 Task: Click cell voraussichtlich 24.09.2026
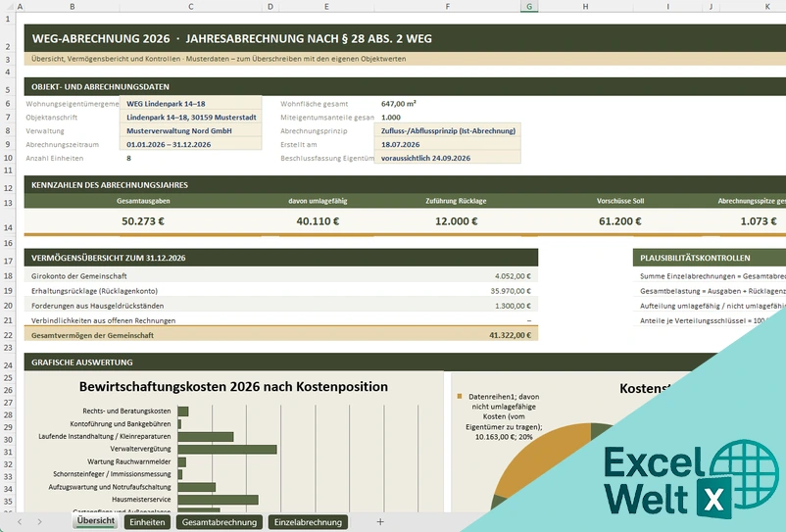(x=448, y=158)
